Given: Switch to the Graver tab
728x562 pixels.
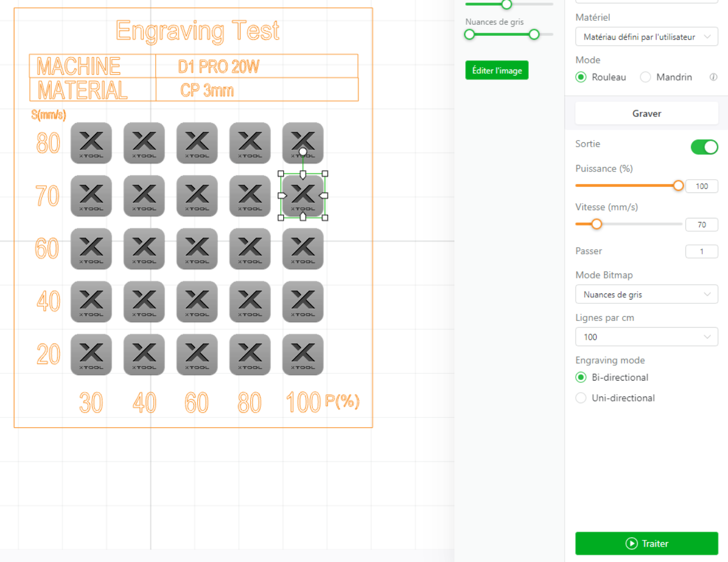Looking at the screenshot, I should point(646,113).
